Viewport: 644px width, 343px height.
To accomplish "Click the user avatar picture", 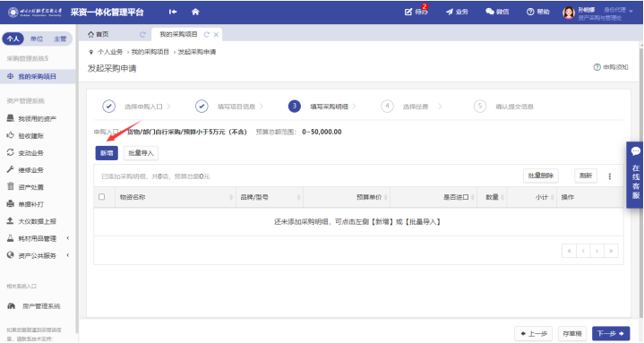I will pos(569,13).
